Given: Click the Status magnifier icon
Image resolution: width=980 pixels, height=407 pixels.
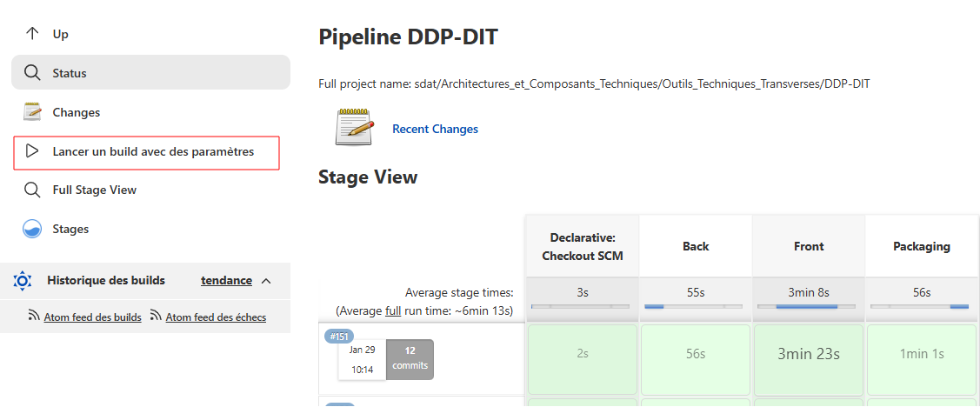Looking at the screenshot, I should coord(32,73).
